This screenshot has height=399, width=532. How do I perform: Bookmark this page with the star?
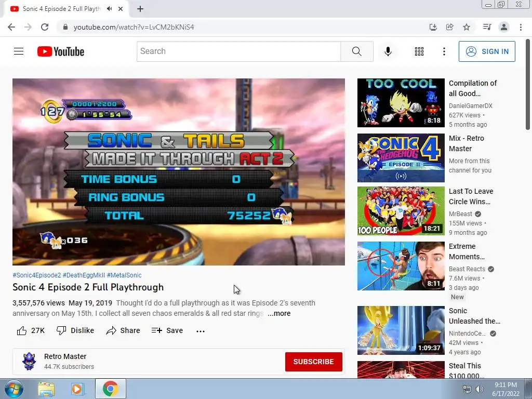pos(467,27)
